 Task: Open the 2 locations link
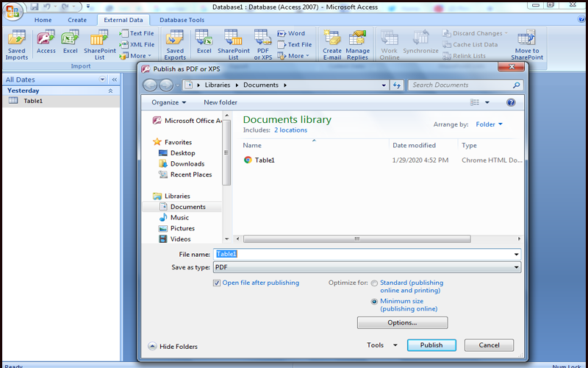point(290,130)
